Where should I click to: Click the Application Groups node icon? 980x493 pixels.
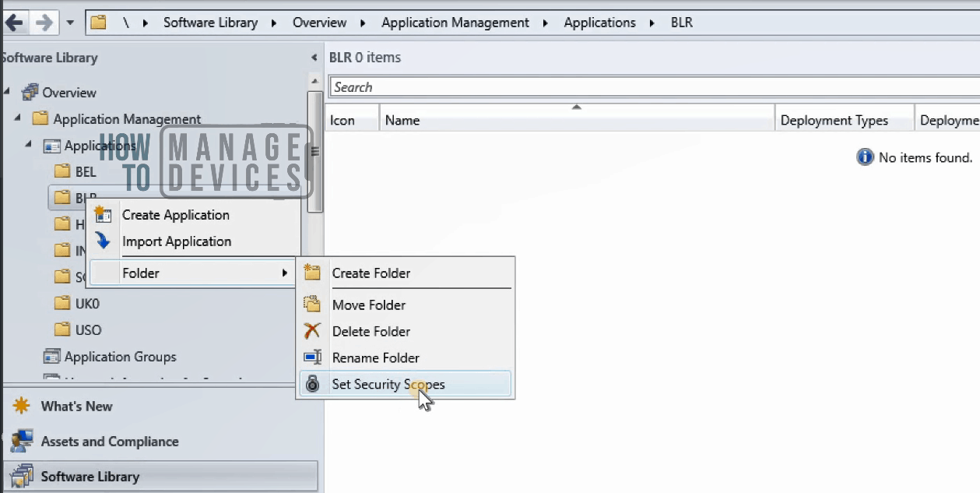(51, 356)
